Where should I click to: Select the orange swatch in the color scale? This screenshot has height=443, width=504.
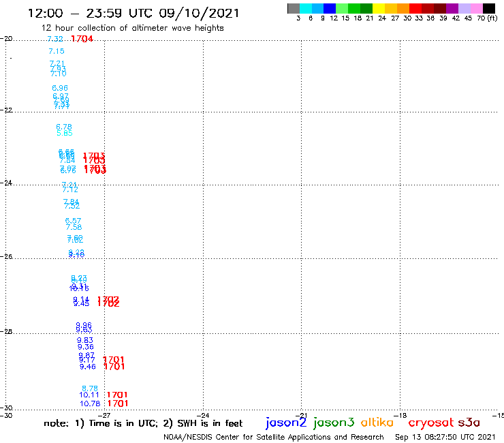(x=403, y=9)
